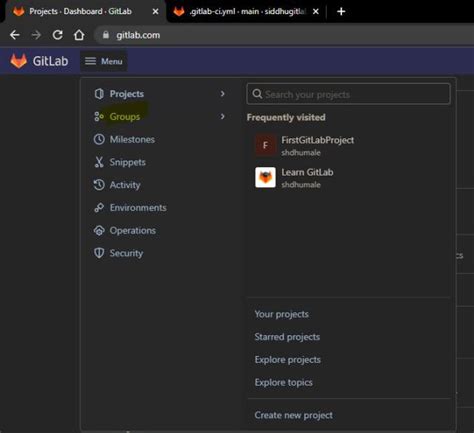Screen dimensions: 474x433
Task: Open Learn GitLab project
Action: (307, 172)
